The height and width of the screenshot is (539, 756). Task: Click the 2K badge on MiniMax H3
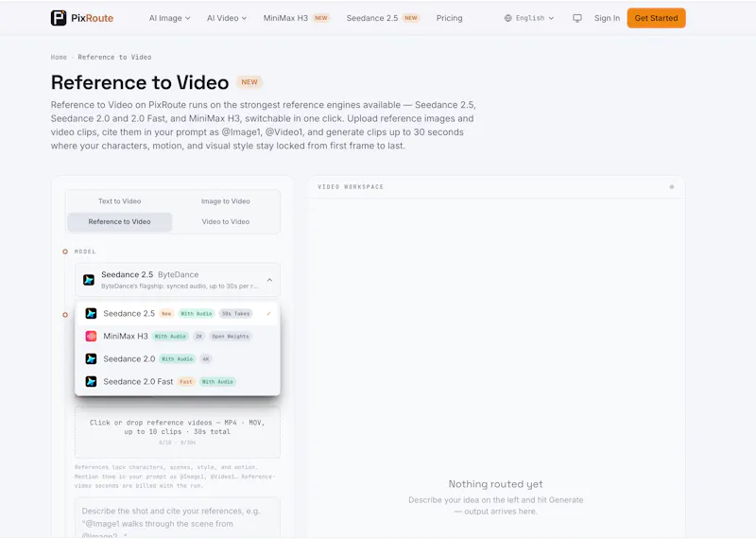198,337
